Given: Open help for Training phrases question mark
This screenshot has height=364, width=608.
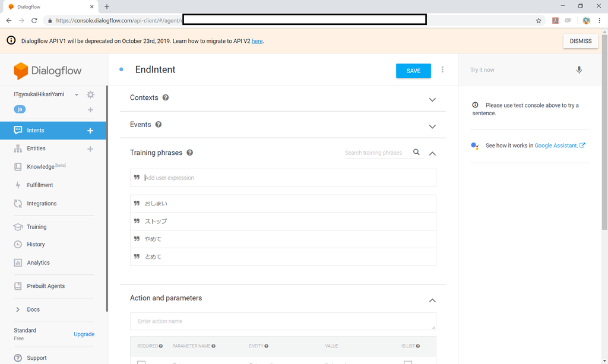Looking at the screenshot, I should (x=189, y=153).
